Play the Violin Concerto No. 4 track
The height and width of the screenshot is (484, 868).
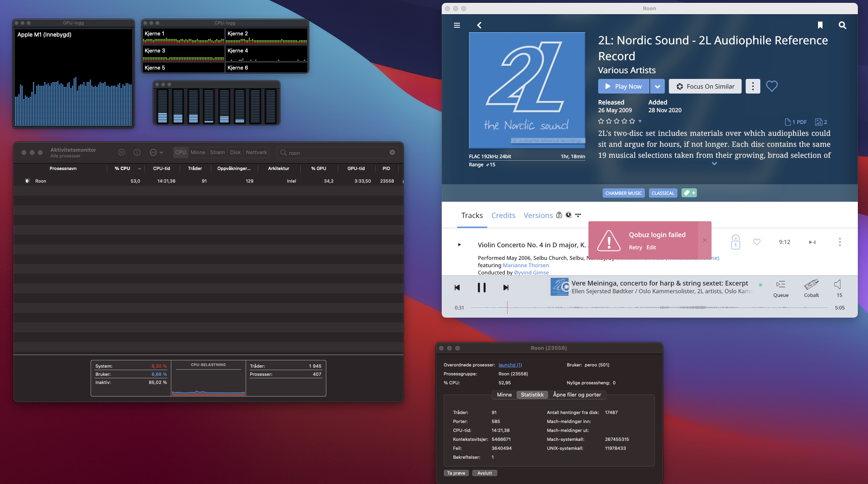coord(459,244)
